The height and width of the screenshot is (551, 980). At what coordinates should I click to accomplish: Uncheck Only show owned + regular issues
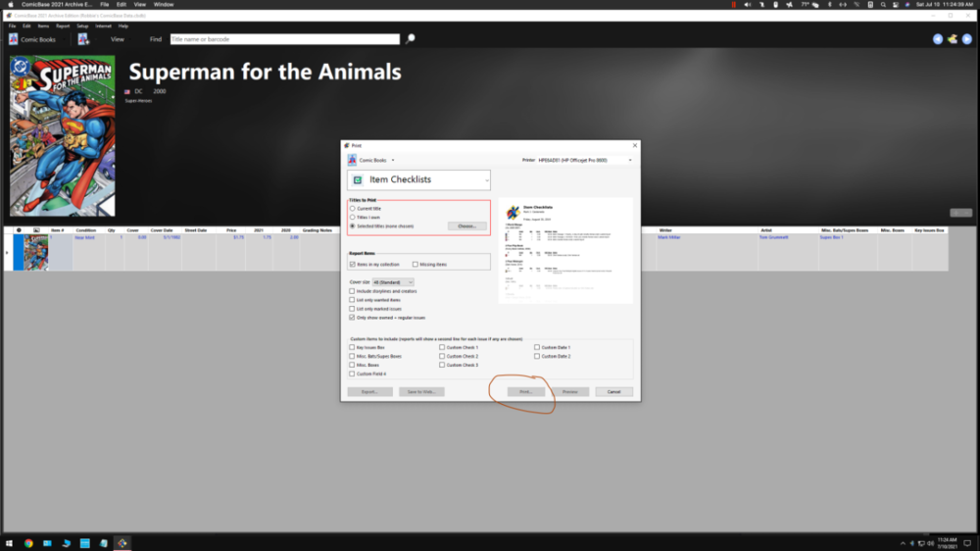point(353,318)
